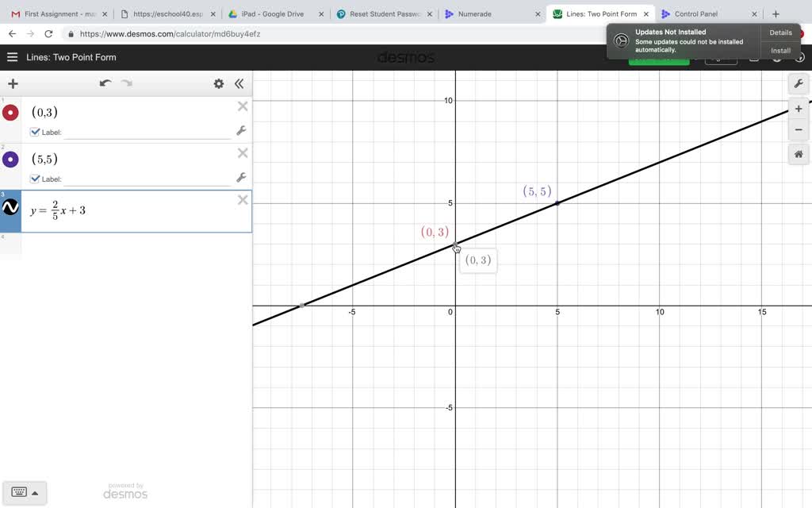Click the Install link in the update notification
The height and width of the screenshot is (508, 812).
(x=780, y=50)
